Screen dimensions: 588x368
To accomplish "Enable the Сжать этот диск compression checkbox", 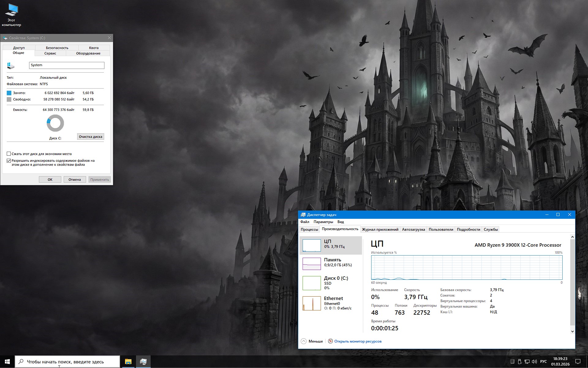I will (x=9, y=154).
